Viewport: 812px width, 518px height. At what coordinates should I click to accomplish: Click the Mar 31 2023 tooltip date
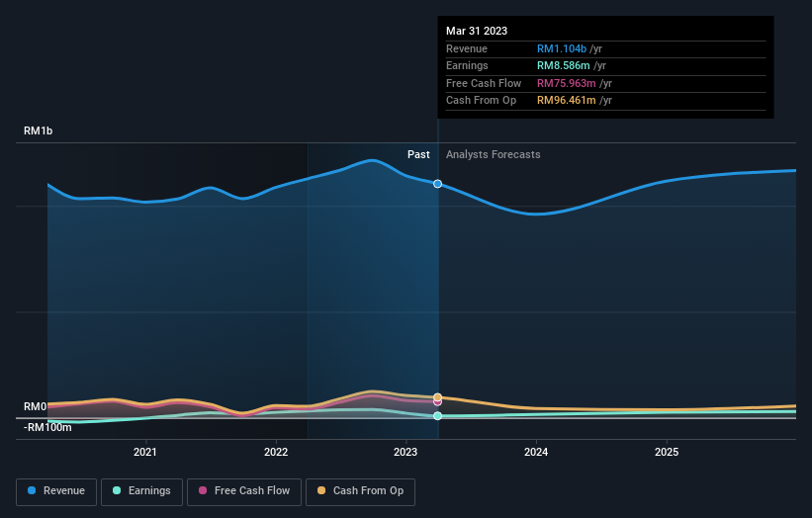point(477,31)
